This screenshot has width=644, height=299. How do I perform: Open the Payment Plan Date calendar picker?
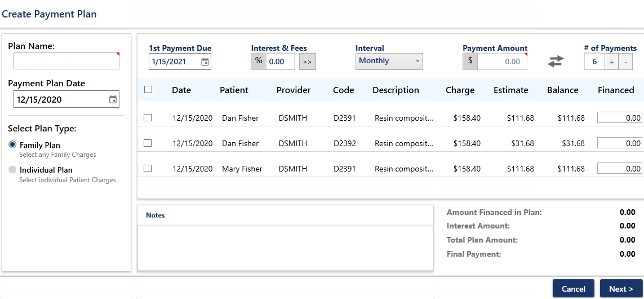[113, 100]
